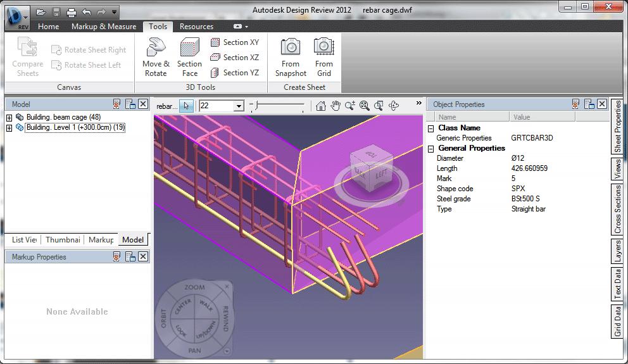Float the Model panel with dock icon
Screen dimensions: 628x364
(x=130, y=104)
